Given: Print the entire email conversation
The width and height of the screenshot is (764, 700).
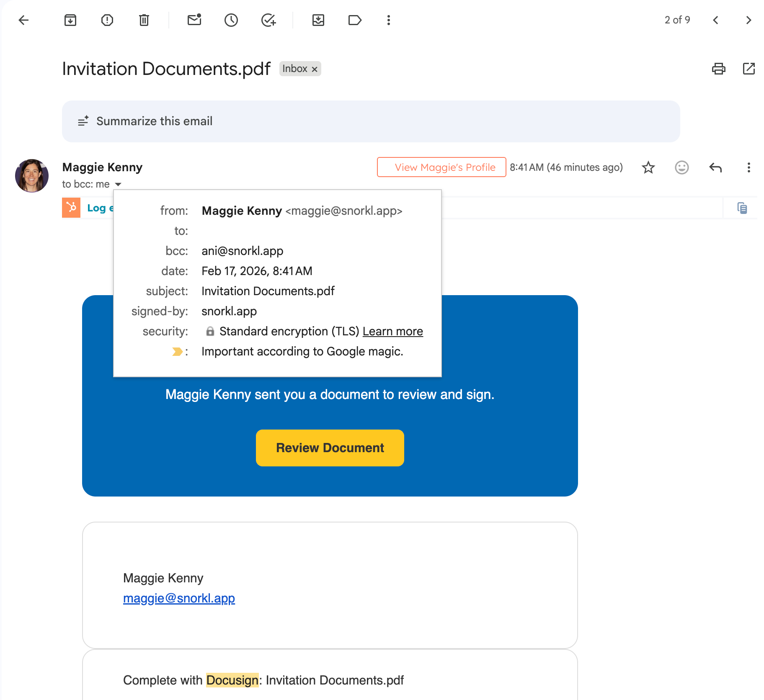Looking at the screenshot, I should tap(718, 69).
